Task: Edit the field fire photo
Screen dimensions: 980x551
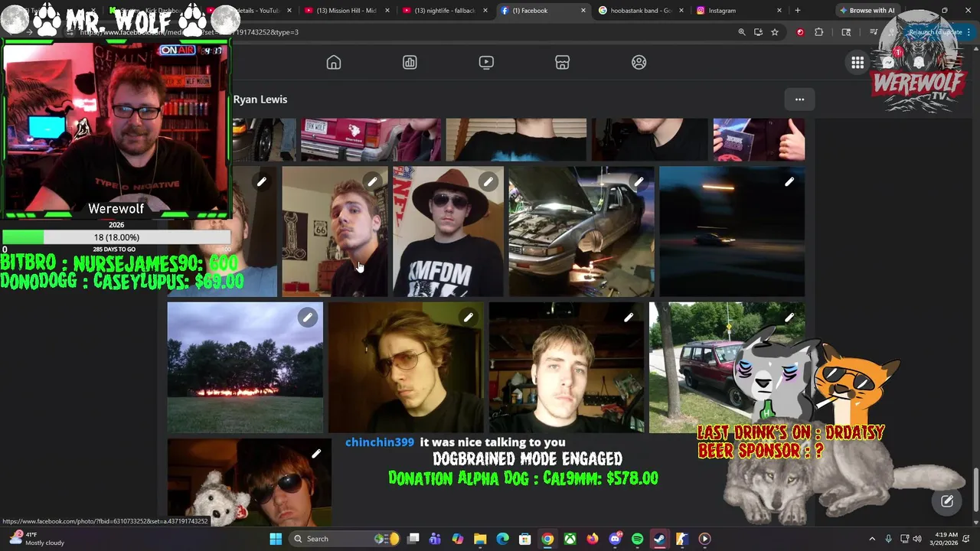Action: 307,318
